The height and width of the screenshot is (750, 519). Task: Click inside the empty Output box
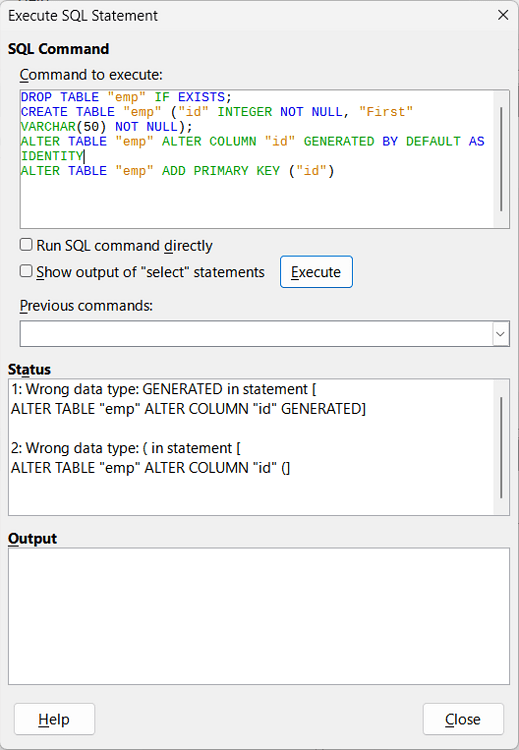tap(259, 616)
